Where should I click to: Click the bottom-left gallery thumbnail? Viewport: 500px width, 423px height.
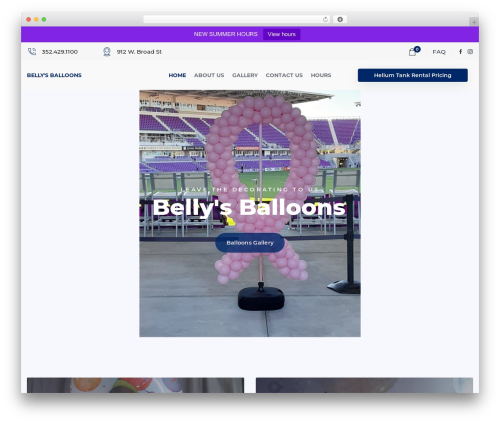coord(135,385)
